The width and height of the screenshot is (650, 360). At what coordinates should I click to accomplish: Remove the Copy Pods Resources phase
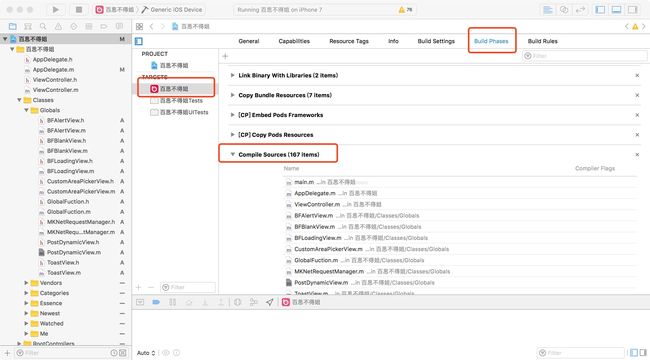pyautogui.click(x=637, y=135)
